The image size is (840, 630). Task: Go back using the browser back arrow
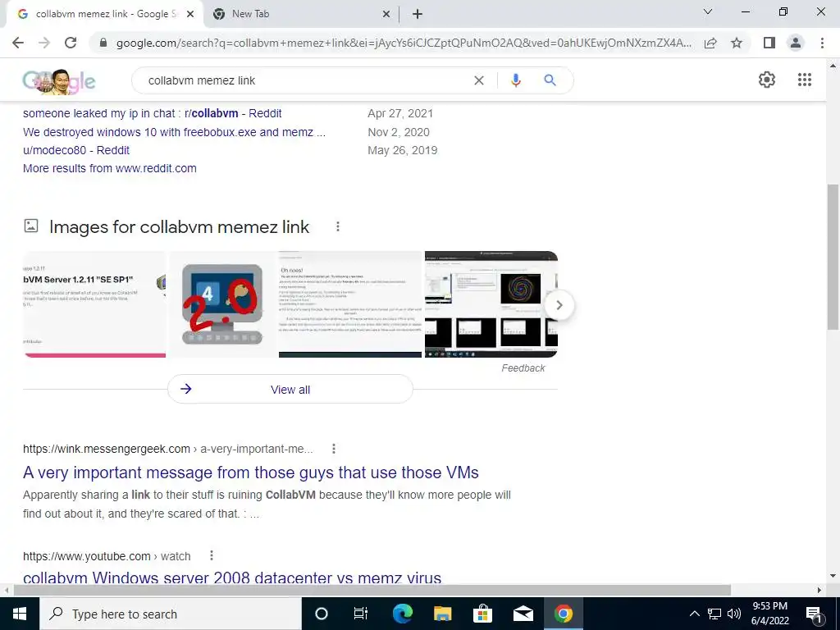[x=18, y=43]
